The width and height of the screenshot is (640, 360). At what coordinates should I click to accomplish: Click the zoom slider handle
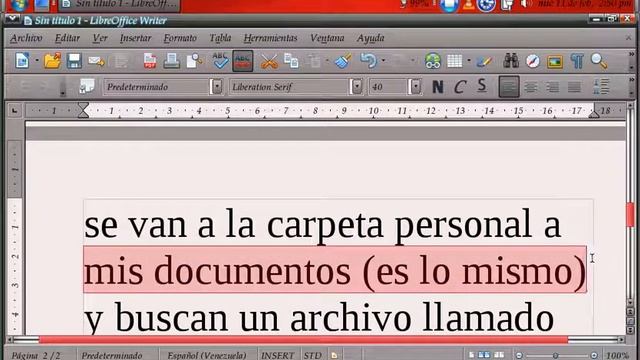click(x=556, y=356)
